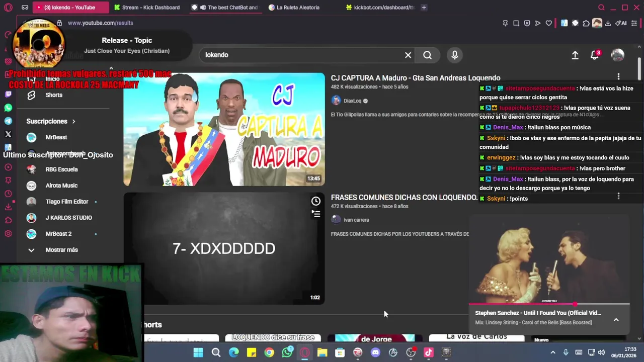Open Windows taskbar Search
The image size is (644, 362).
[216, 352]
